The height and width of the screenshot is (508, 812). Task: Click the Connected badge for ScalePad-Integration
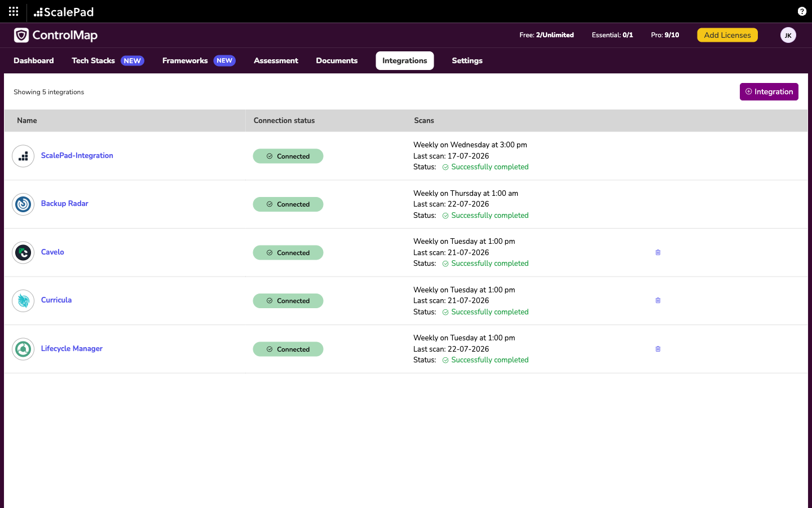tap(288, 156)
